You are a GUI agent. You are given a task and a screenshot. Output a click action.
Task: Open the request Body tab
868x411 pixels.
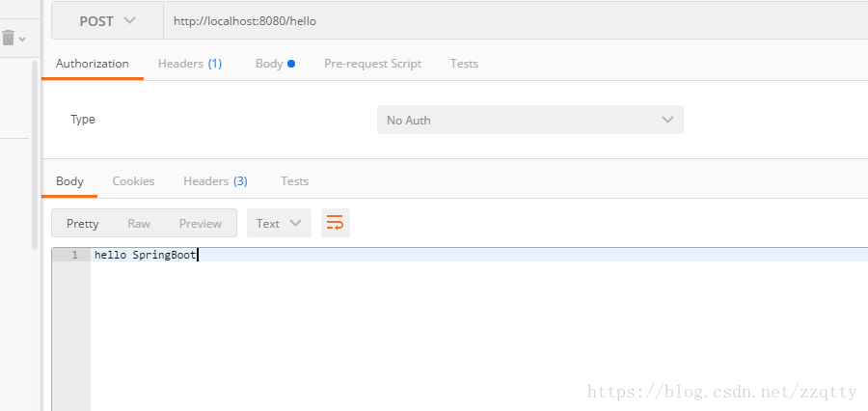[x=275, y=64]
